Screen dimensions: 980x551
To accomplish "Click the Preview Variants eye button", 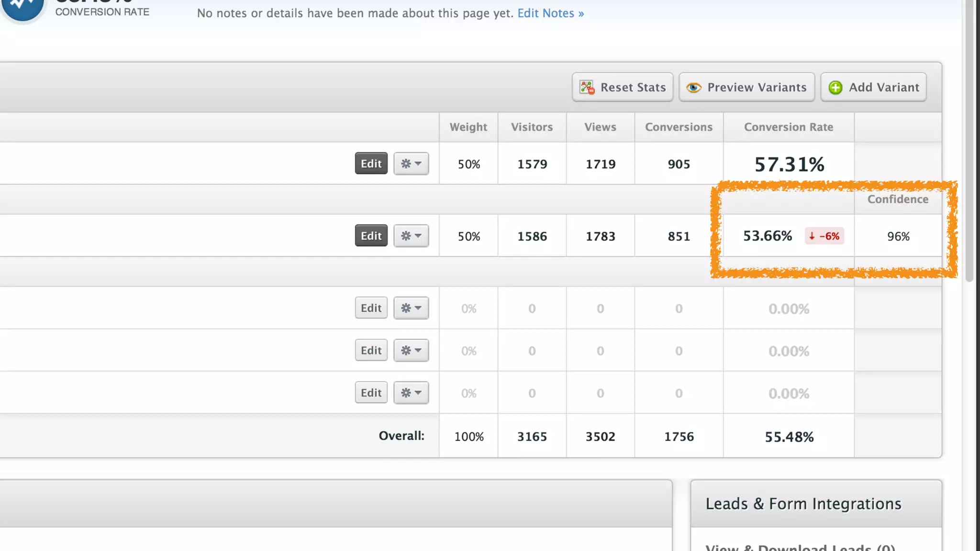I will tap(746, 87).
